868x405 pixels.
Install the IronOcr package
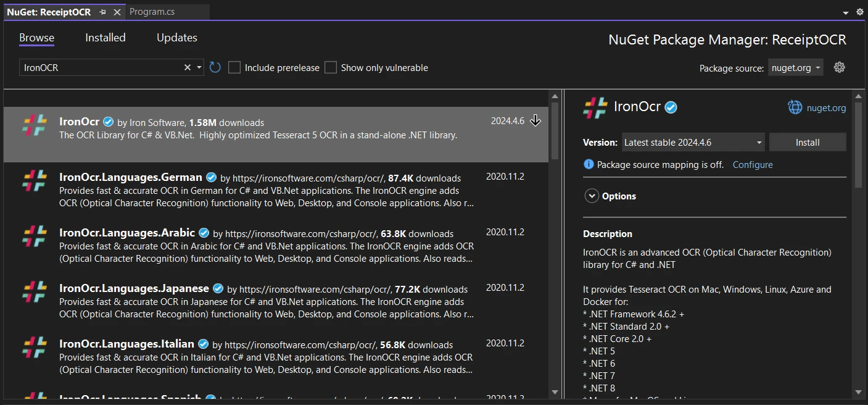[x=808, y=143]
